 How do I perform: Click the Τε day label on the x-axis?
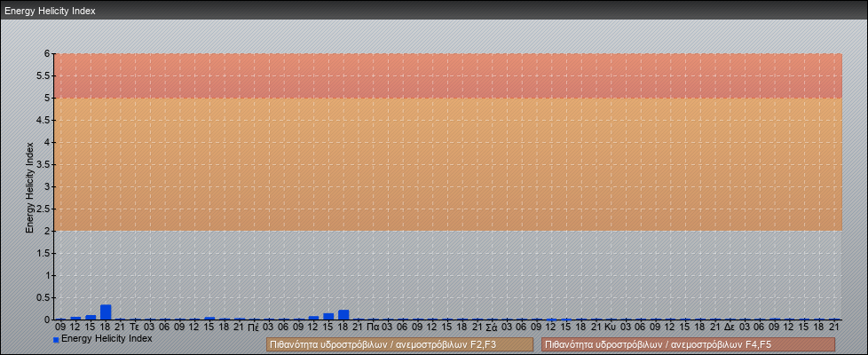pos(134,327)
